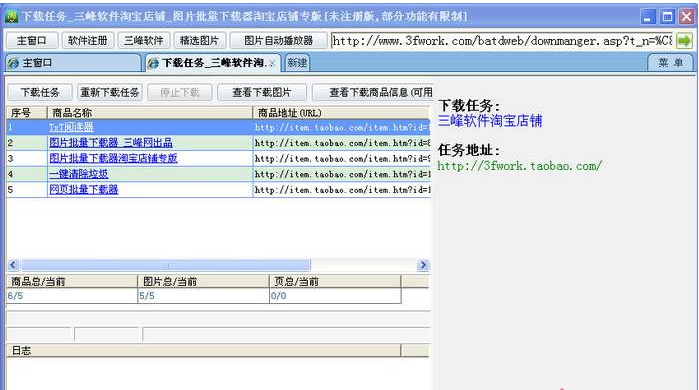This screenshot has height=390, width=699.
Task: Close the 下载任务_三峰软件淘 tab
Action: (272, 64)
